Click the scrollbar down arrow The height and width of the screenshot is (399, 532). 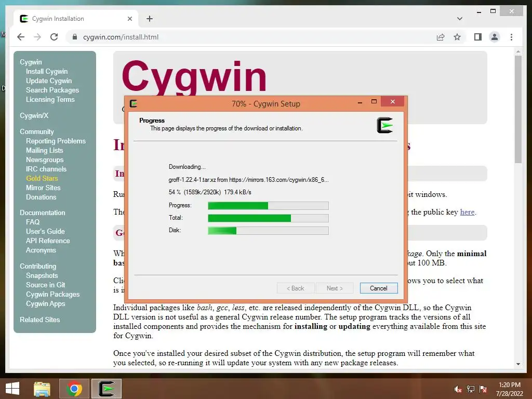click(x=518, y=364)
